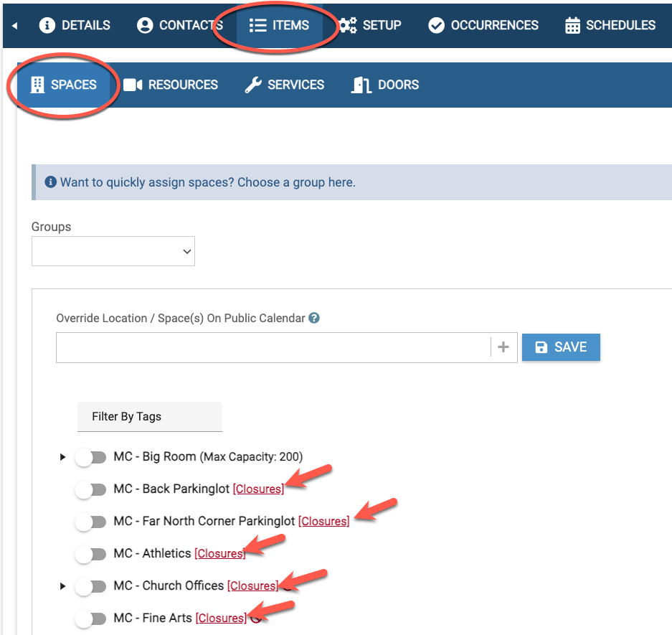Click the left arrow to scroll tabs back
The width and height of the screenshot is (672, 635).
(x=14, y=26)
